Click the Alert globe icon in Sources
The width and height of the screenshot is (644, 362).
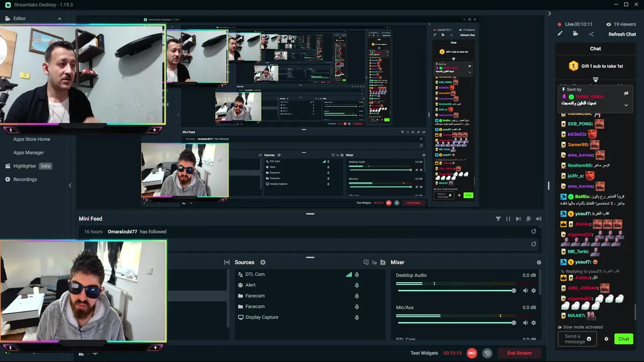coord(240,285)
